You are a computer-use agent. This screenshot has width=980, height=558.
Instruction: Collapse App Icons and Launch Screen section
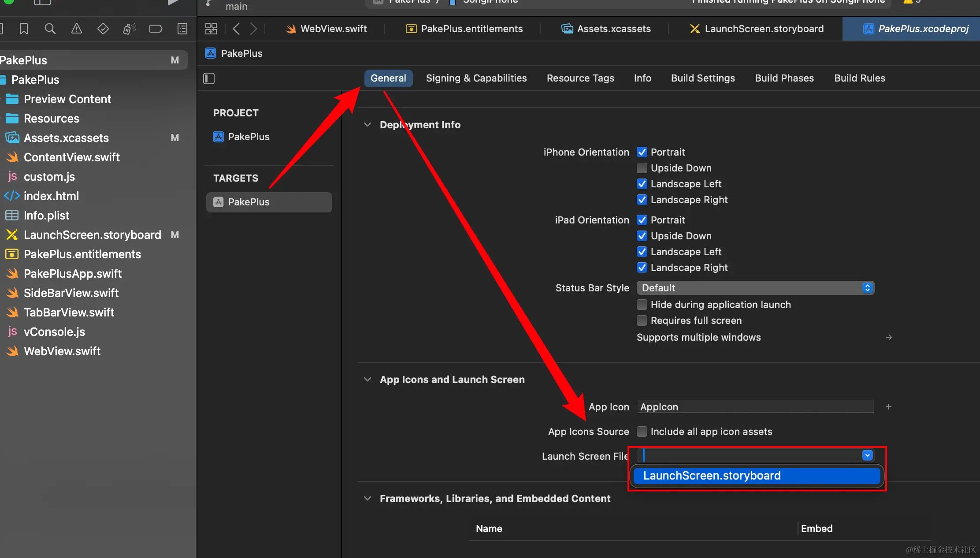click(367, 379)
